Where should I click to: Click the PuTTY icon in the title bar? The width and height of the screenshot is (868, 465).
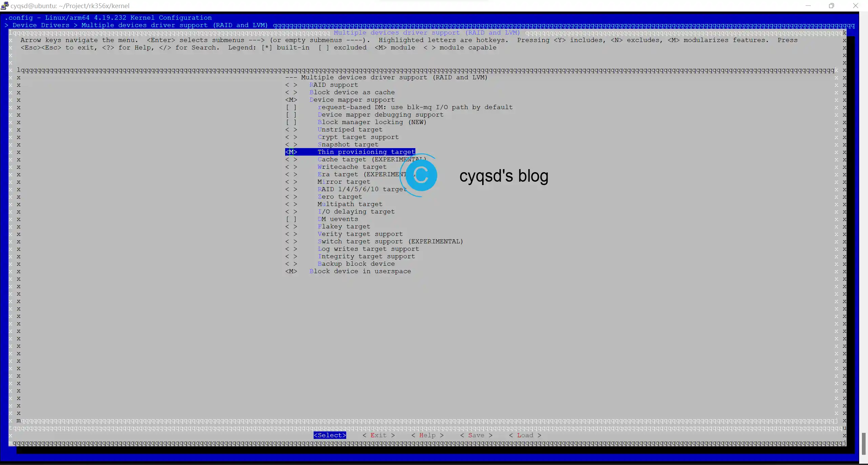click(4, 5)
